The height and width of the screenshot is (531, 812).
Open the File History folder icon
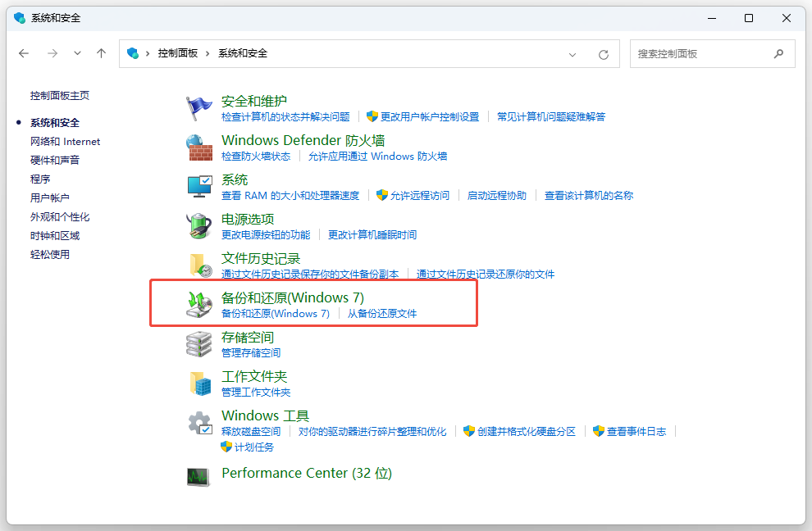(200, 265)
